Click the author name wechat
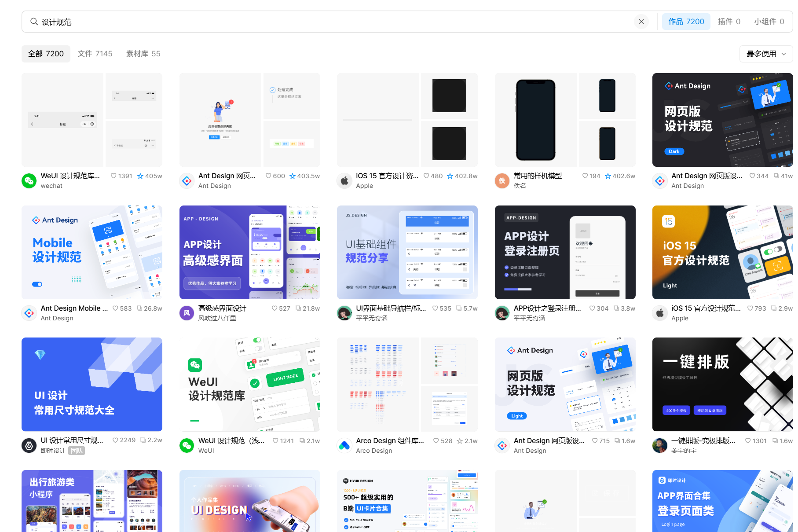798x532 pixels. [x=51, y=186]
